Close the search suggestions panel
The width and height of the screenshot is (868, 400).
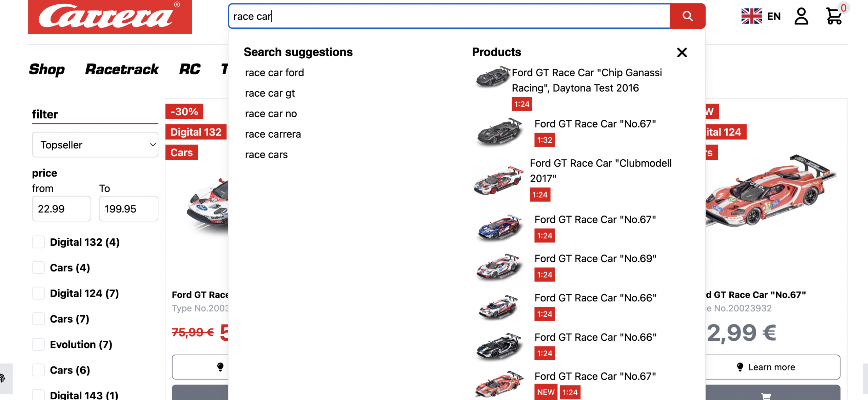coord(682,52)
